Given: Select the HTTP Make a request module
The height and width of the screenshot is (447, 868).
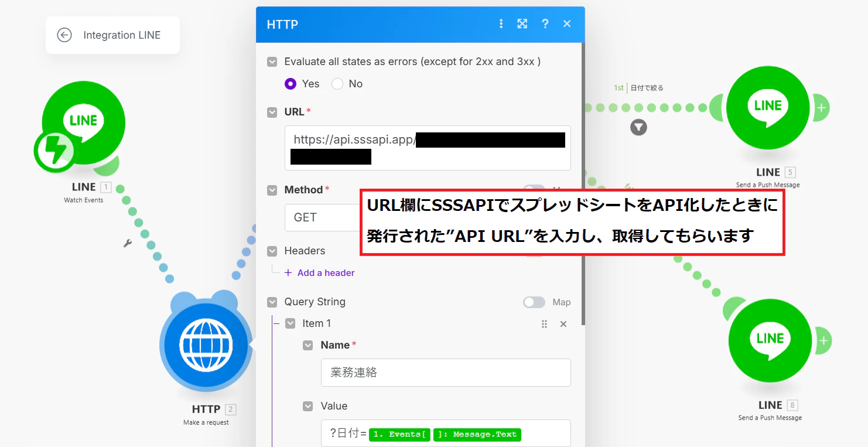Looking at the screenshot, I should 206,344.
